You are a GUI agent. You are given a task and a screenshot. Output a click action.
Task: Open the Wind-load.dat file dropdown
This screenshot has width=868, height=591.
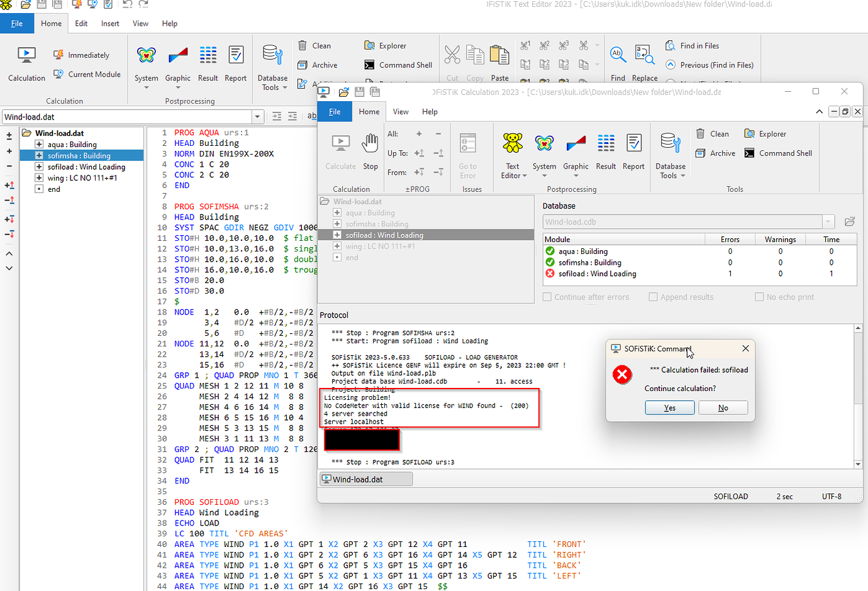[257, 117]
